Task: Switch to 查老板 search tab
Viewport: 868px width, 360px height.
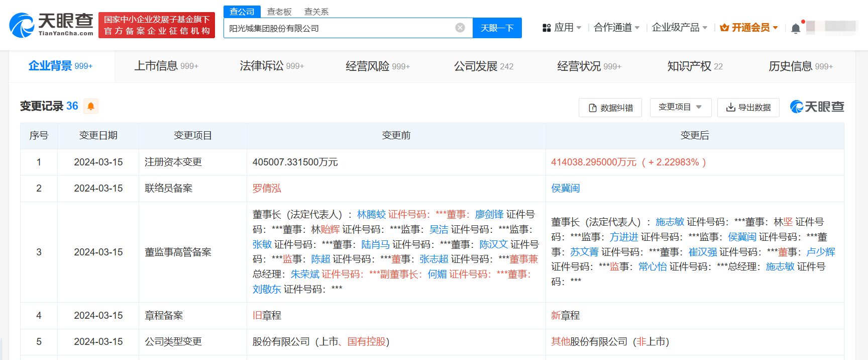Action: click(x=279, y=12)
